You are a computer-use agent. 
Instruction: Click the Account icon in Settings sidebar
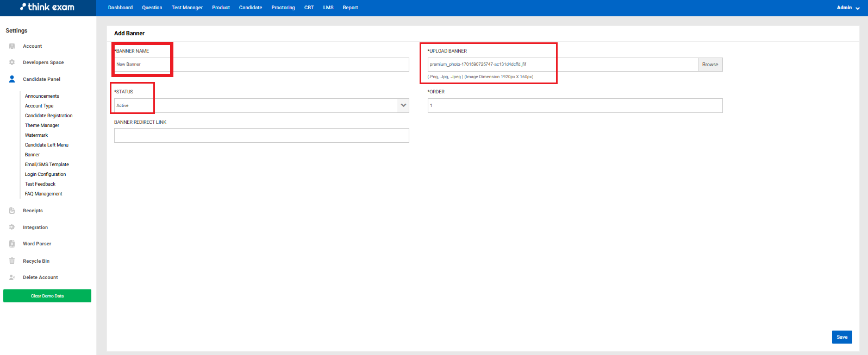click(12, 46)
